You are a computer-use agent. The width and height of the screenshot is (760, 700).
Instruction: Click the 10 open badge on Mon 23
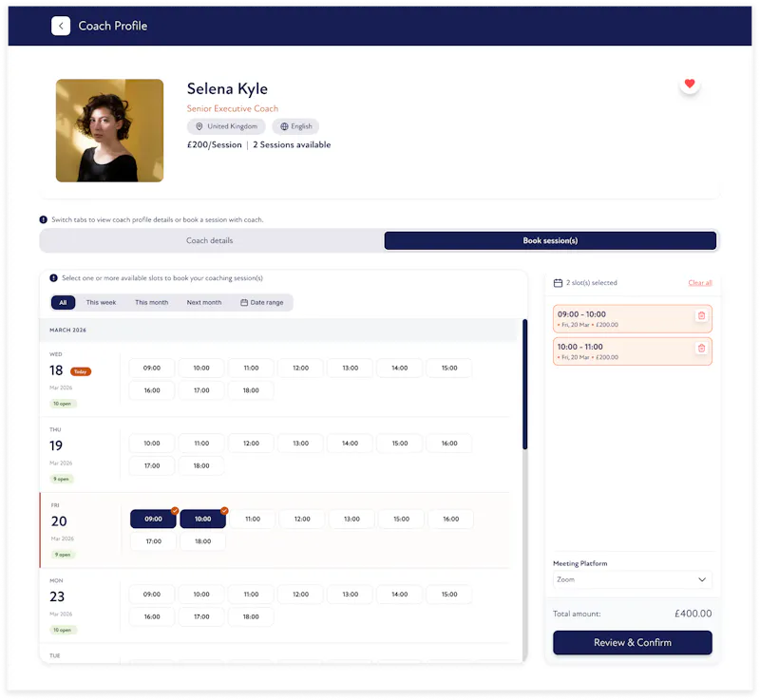(63, 631)
